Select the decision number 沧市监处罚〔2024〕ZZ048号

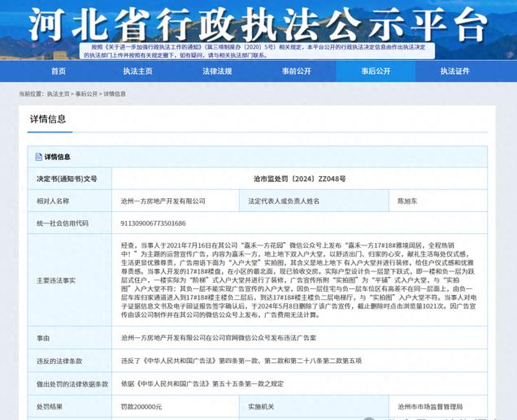pos(300,179)
